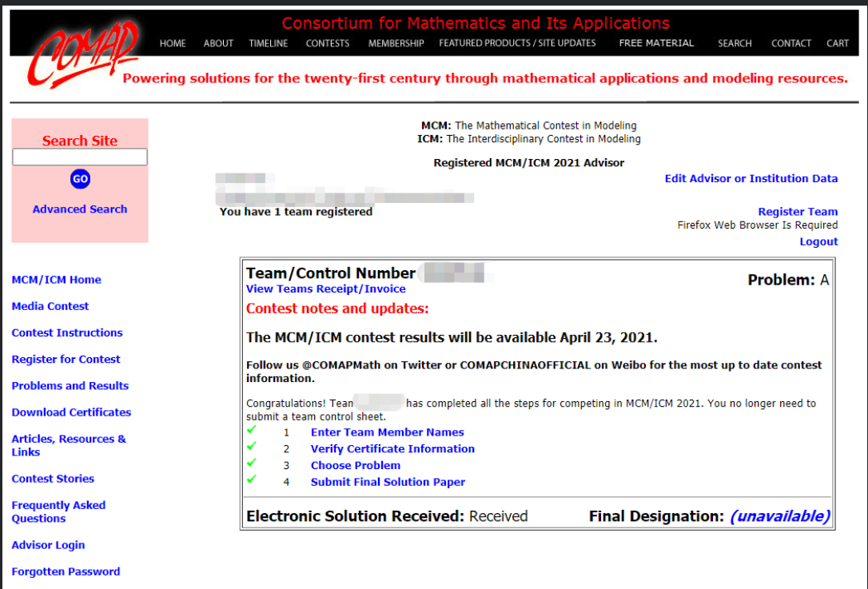This screenshot has height=589, width=868.
Task: Open FREE MATERIAL in the top navigation
Action: coord(656,43)
